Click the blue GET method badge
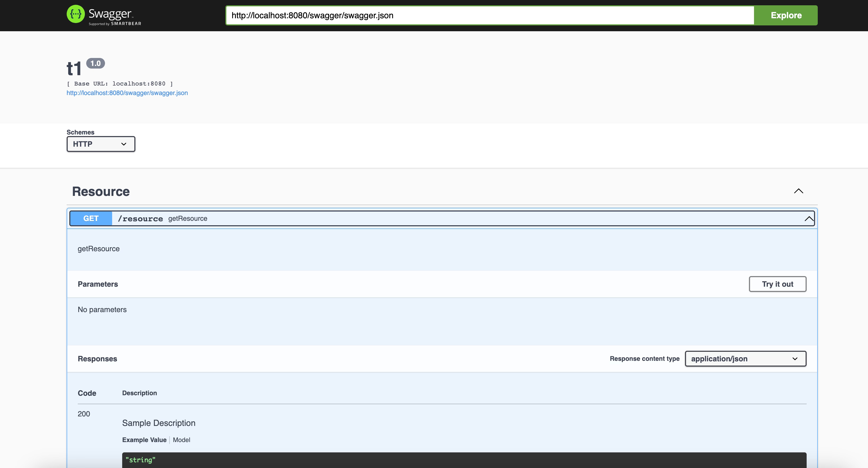Viewport: 868px width, 468px height. [91, 218]
